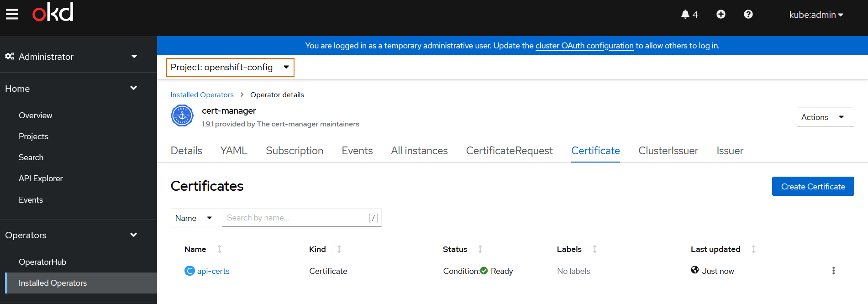Open the notifications bell

689,15
